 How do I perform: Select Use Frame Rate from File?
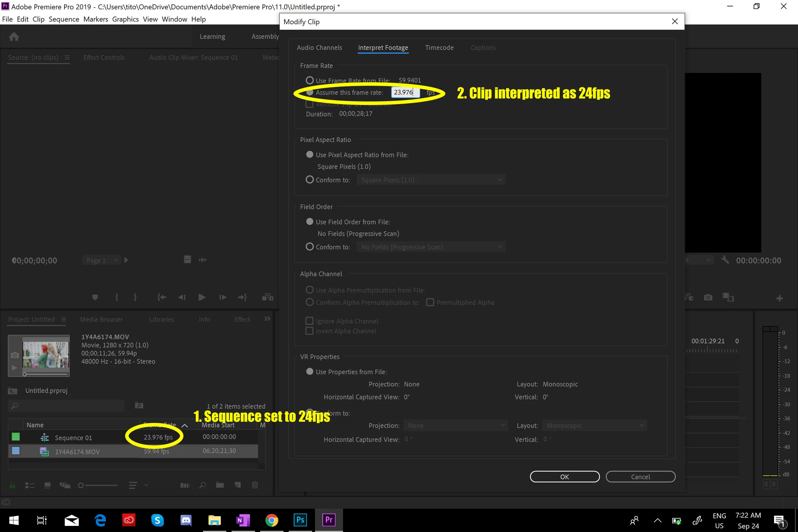click(309, 80)
